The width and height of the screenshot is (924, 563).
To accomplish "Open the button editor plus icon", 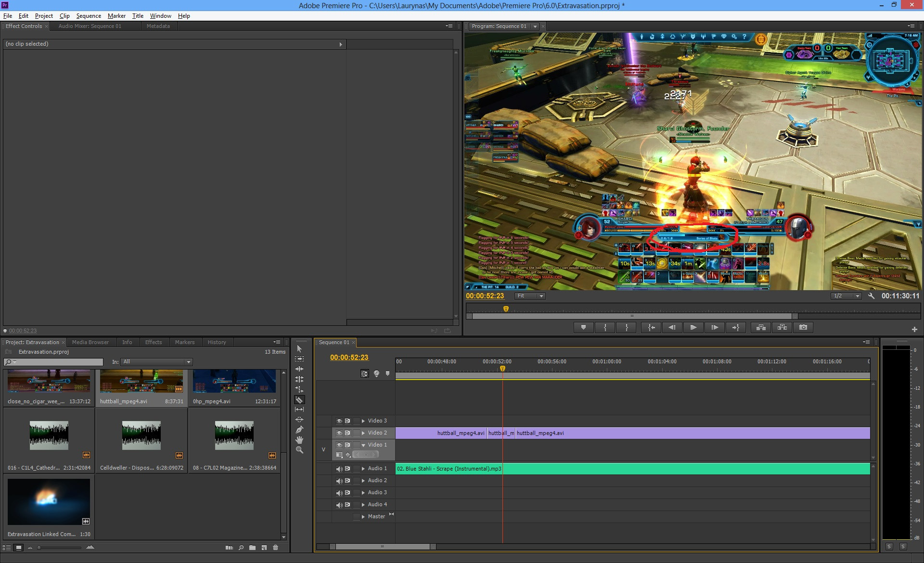I will [914, 329].
